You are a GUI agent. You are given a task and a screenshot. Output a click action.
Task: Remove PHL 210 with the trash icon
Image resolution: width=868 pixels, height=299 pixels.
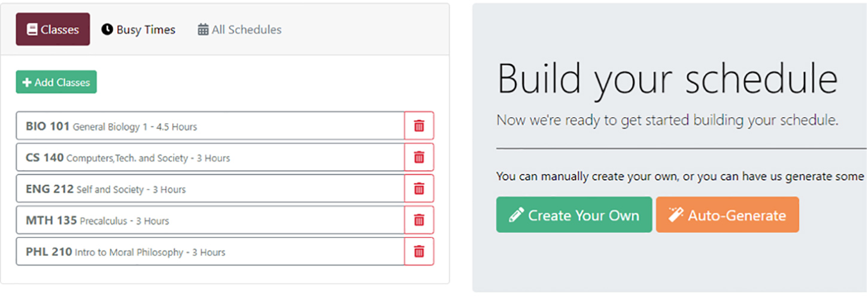pyautogui.click(x=419, y=252)
